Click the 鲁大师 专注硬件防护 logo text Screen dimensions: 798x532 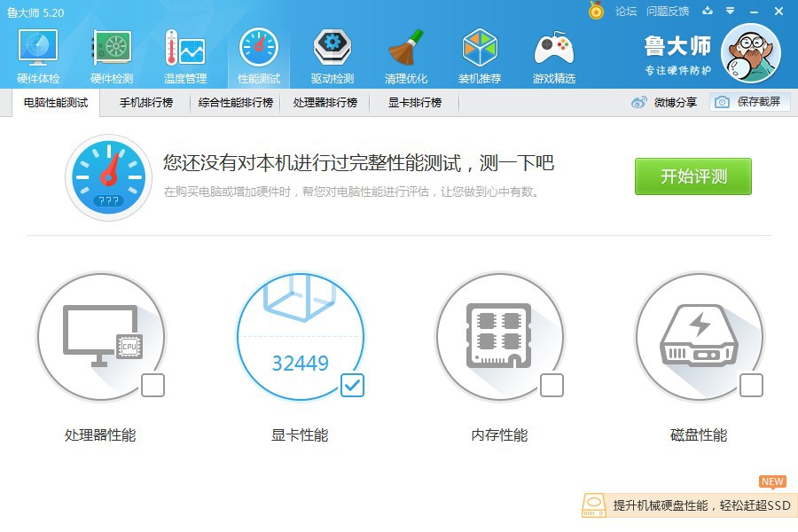[x=677, y=56]
